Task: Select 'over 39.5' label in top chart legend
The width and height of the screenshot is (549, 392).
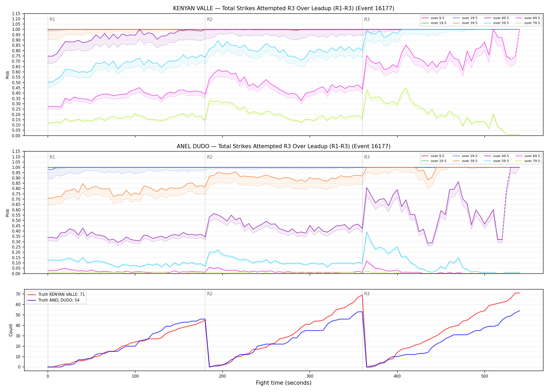Action: tap(470, 23)
